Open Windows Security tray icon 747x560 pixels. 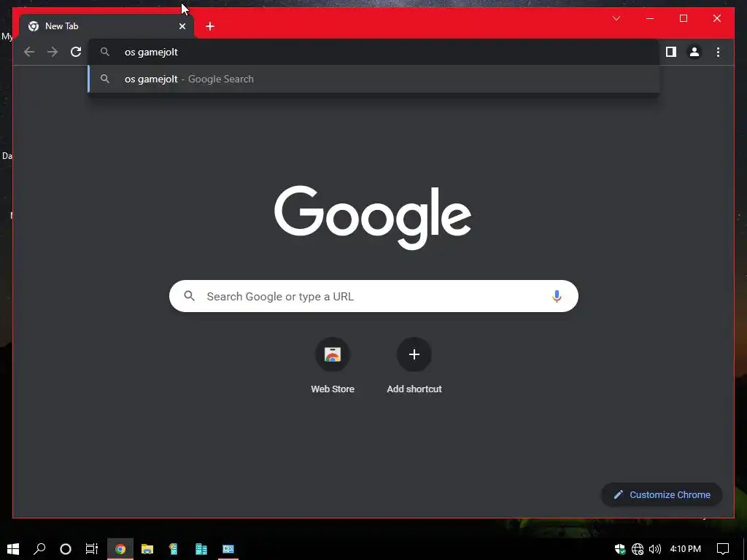pyautogui.click(x=620, y=549)
